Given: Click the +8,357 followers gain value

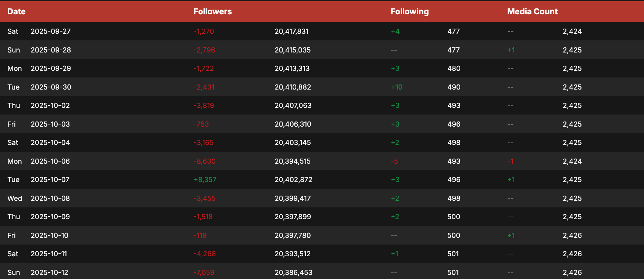Looking at the screenshot, I should 205,180.
